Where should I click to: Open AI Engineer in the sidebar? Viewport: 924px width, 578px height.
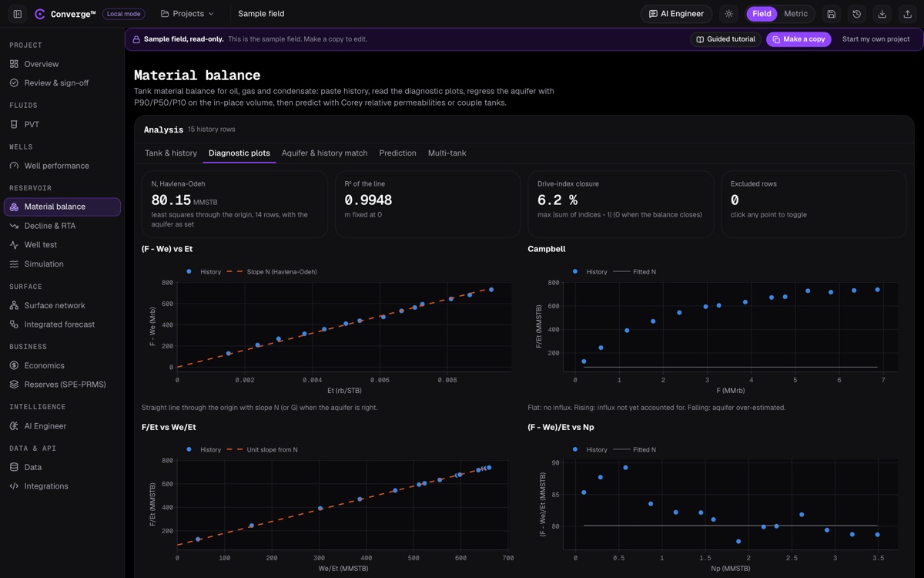pos(62,426)
